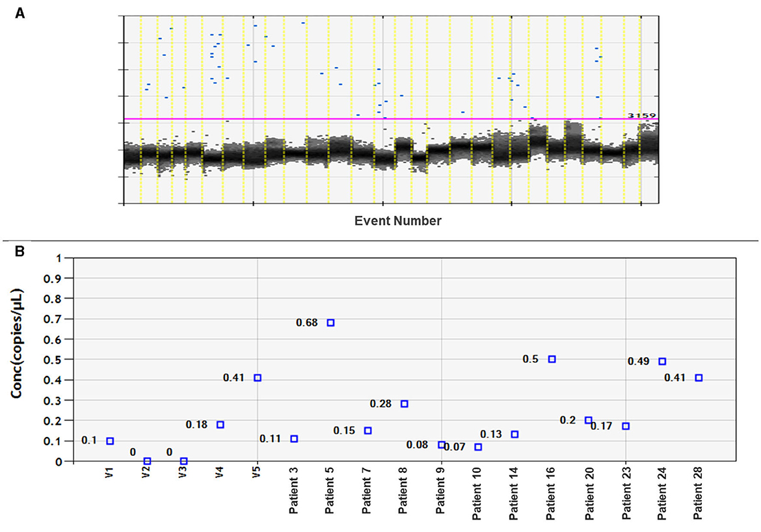This screenshot has width=761, height=532.
Task: Select the 0.49 value annotation
Action: [638, 362]
